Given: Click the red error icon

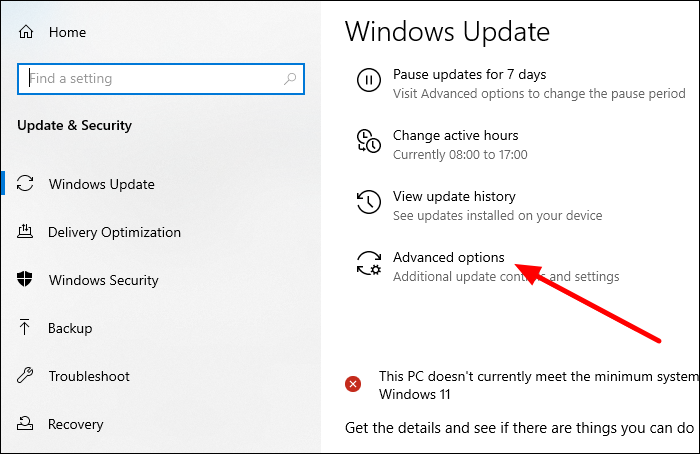Looking at the screenshot, I should 353,383.
